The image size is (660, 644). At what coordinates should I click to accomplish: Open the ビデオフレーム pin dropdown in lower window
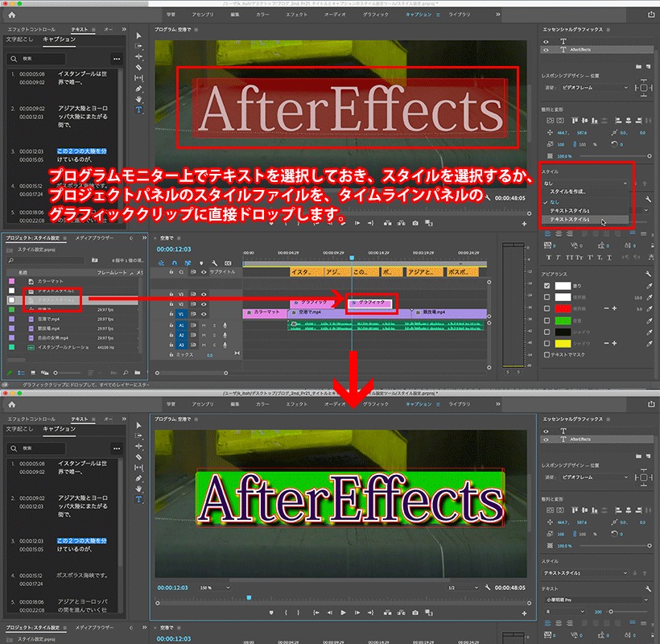tap(595, 477)
